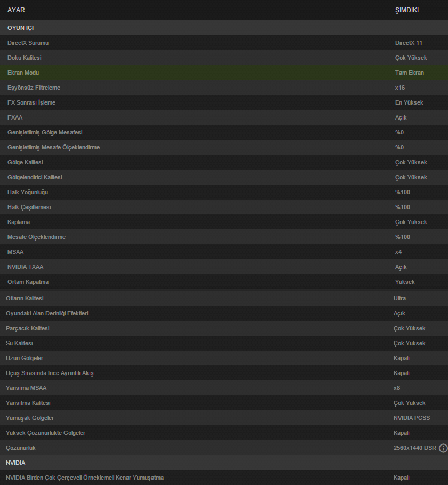This screenshot has height=485, width=448.
Task: Select the FXAA setting row
Action: pyautogui.click(x=224, y=117)
